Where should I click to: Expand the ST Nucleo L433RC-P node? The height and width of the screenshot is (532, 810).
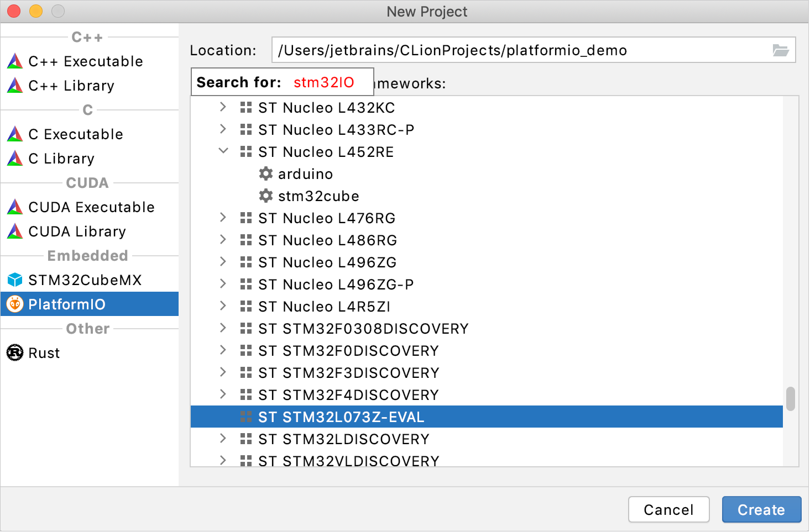[x=223, y=129]
